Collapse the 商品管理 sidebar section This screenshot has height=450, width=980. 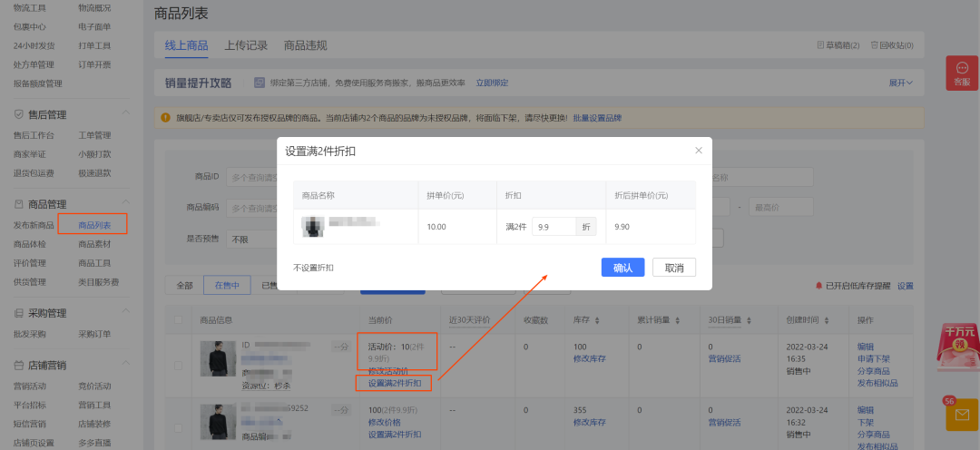click(125, 204)
